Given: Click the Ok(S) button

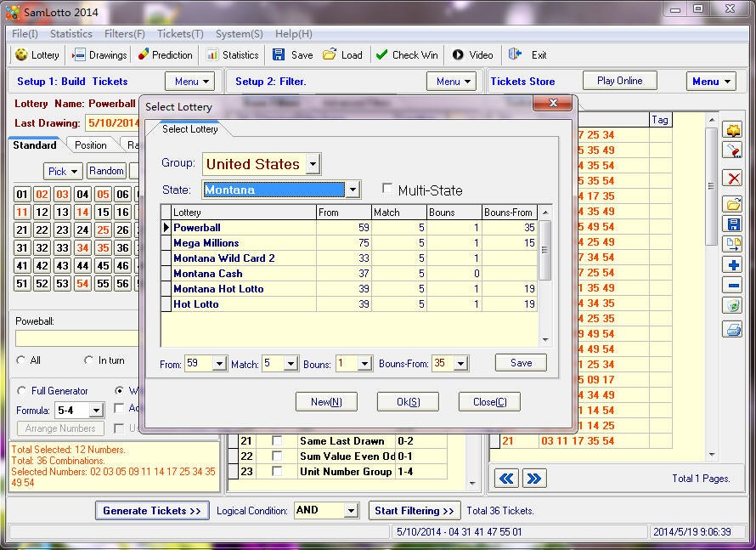Looking at the screenshot, I should (408, 402).
